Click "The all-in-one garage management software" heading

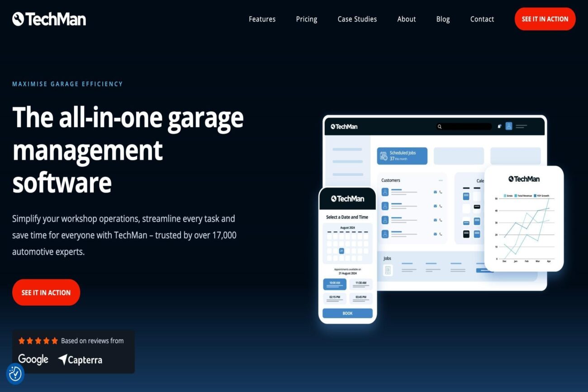click(x=128, y=150)
